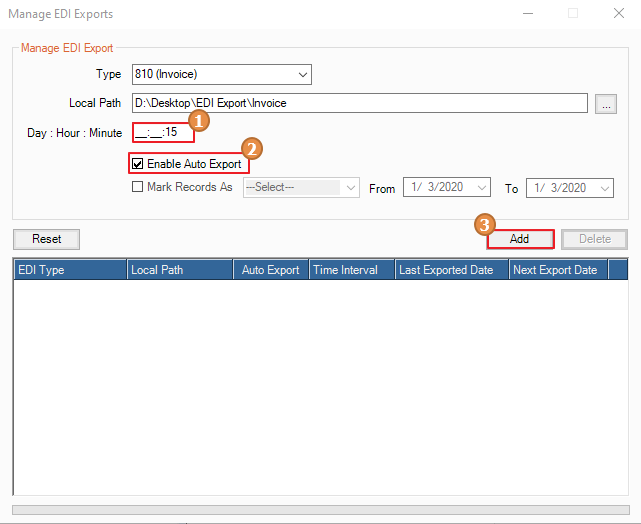Open the To date picker dropdown
The height and width of the screenshot is (524, 641).
(x=605, y=188)
